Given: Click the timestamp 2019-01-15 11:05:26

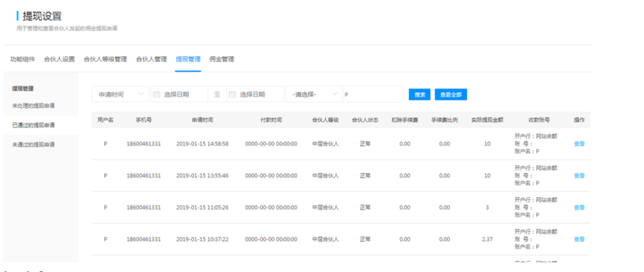Looking at the screenshot, I should point(202,208).
